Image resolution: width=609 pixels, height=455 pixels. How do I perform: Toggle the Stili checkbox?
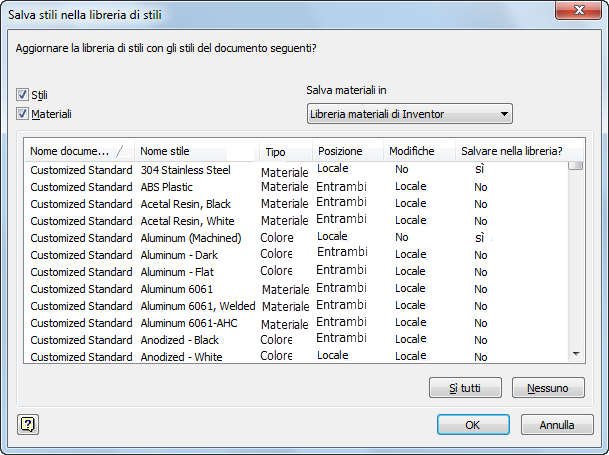22,95
